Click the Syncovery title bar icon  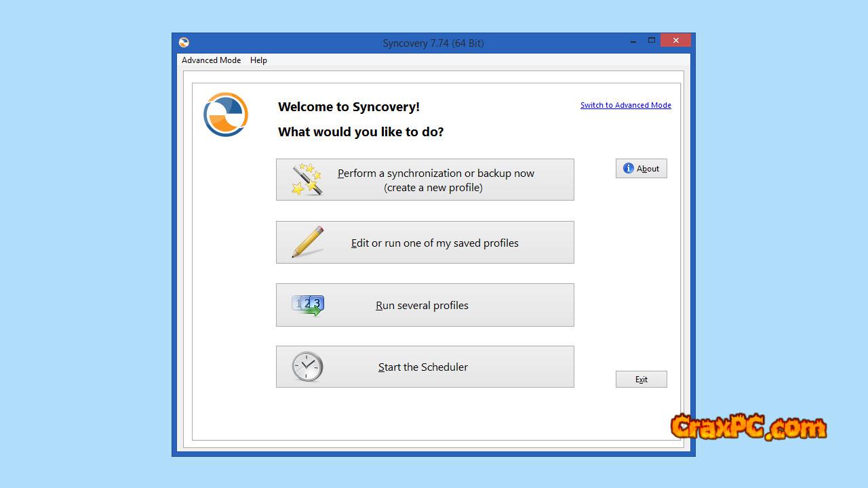click(x=184, y=43)
